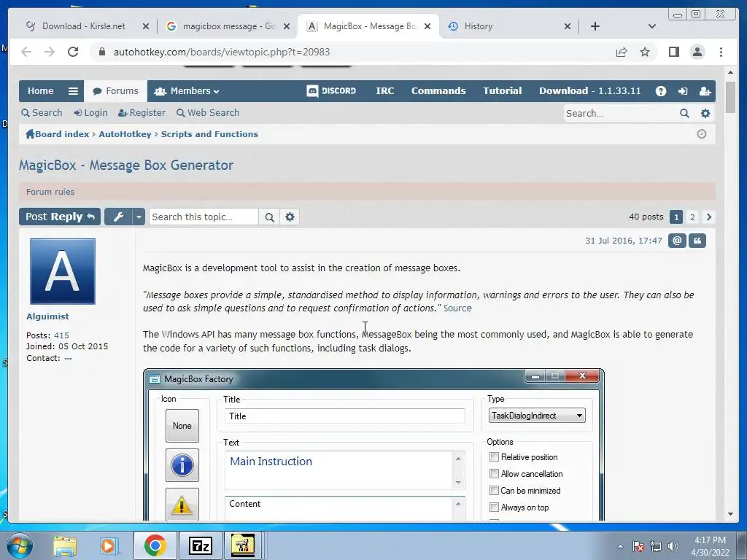
Task: Click the Board index breadcrumb
Action: click(58, 134)
